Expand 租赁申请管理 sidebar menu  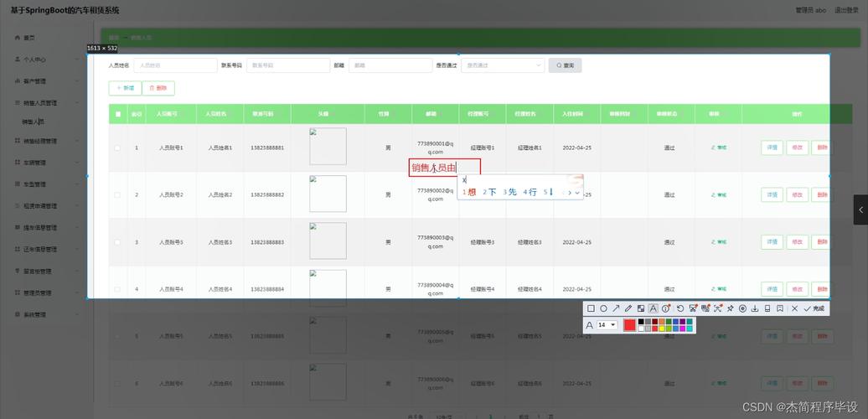click(47, 206)
